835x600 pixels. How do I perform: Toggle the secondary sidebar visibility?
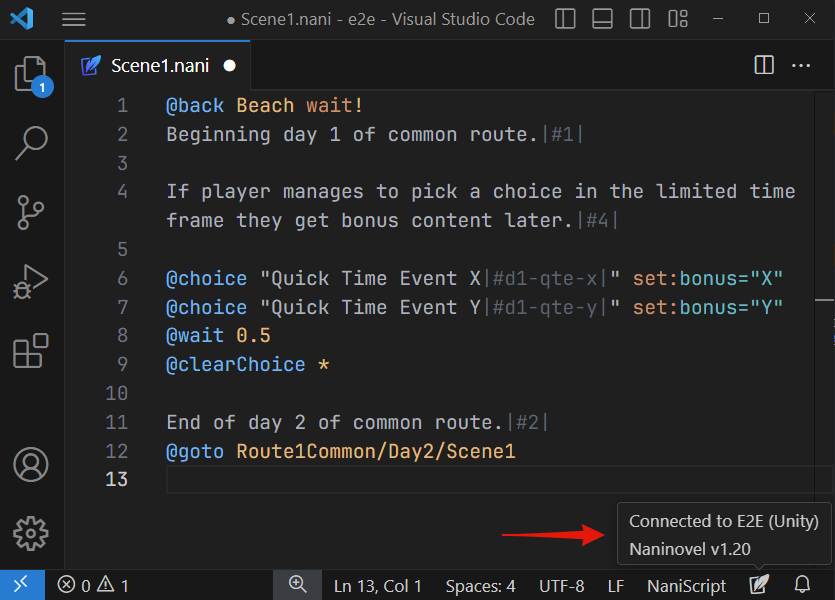[x=639, y=19]
